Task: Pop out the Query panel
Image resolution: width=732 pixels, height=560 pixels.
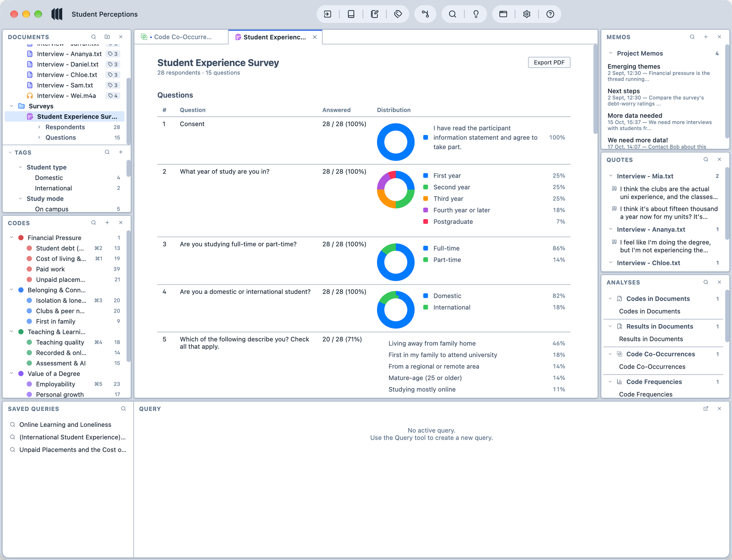Action: tap(706, 409)
